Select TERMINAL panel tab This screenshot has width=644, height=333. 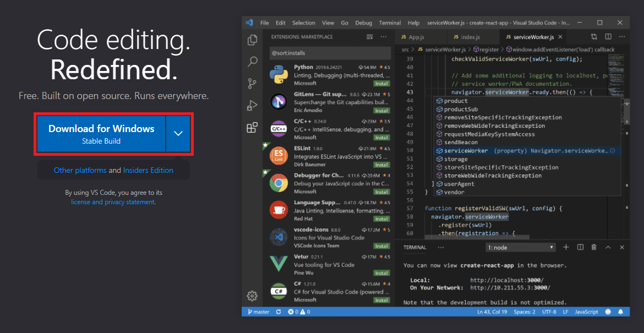tap(415, 248)
